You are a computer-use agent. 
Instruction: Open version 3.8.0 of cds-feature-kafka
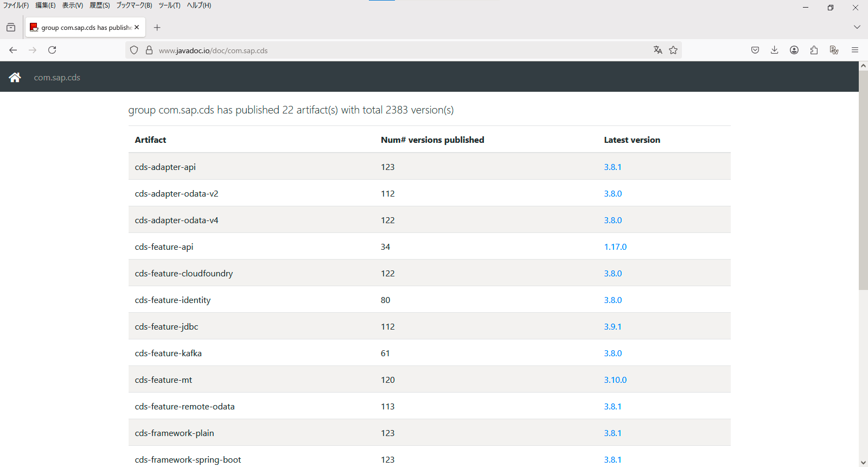coord(613,353)
